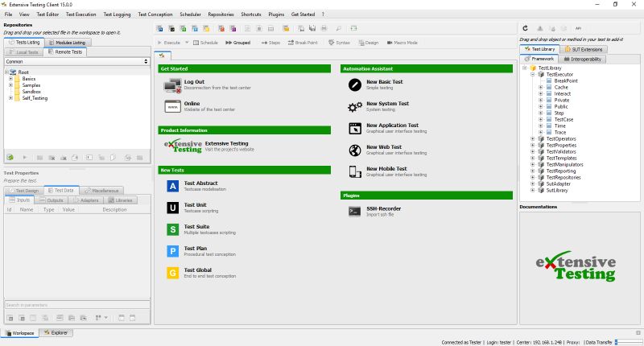The image size is (644, 346).
Task: Switch to the Local Tests tab
Action: (x=24, y=52)
